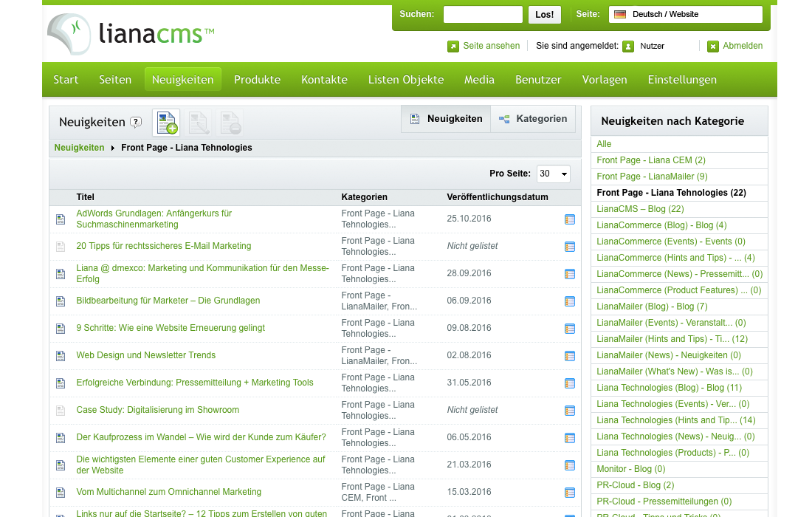This screenshot has width=812, height=517.
Task: Open the Pro Seite dropdown showing 30
Action: pyautogui.click(x=553, y=174)
